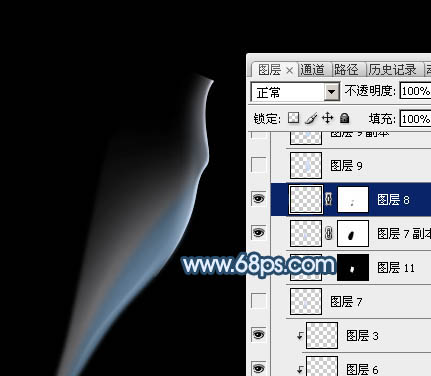This screenshot has height=376, width=431.
Task: Click the mask link icon on 图层 7 副本
Action: pos(329,233)
